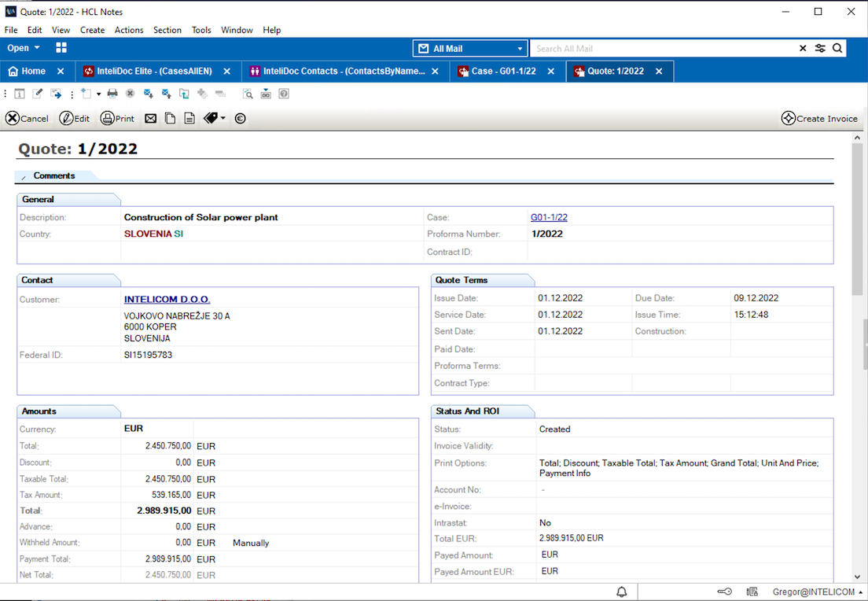The width and height of the screenshot is (868, 601).
Task: Close the Home tab
Action: tap(61, 72)
